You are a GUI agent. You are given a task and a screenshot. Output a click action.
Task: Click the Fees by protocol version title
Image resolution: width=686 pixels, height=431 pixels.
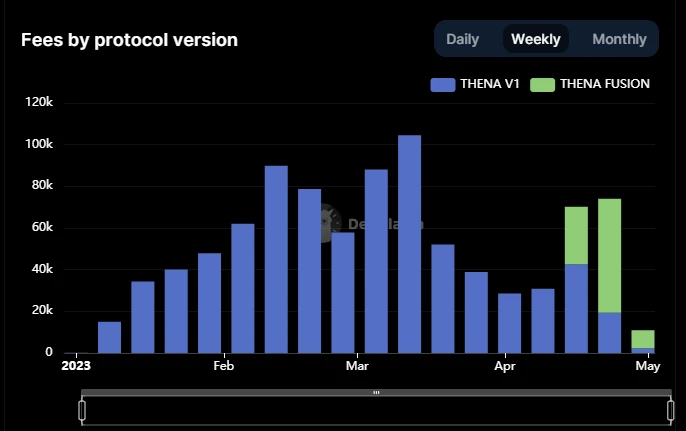click(x=130, y=40)
